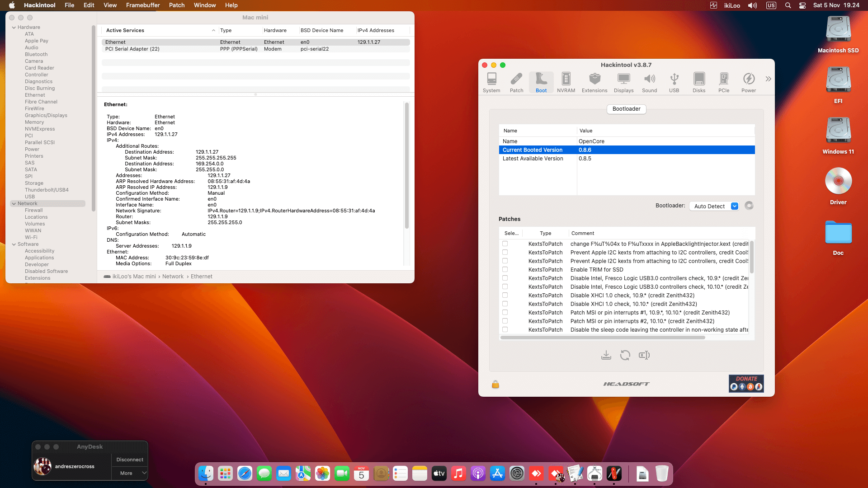Screen dimensions: 868x488
Task: Click the download patches icon
Action: [606, 355]
